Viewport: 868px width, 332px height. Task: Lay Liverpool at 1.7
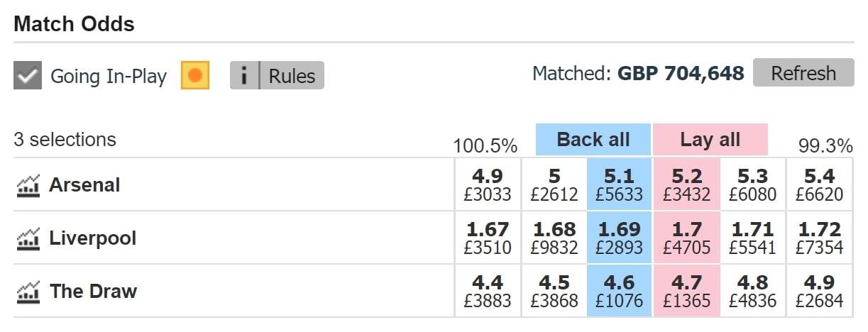(x=686, y=238)
